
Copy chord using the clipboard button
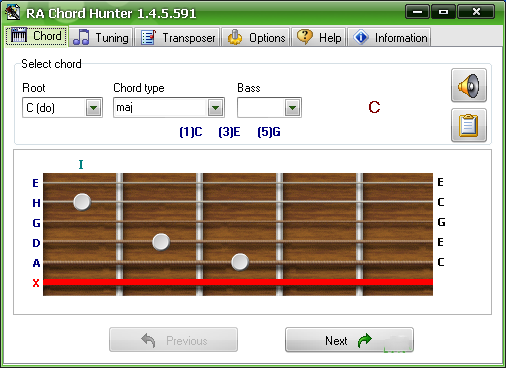(x=469, y=125)
